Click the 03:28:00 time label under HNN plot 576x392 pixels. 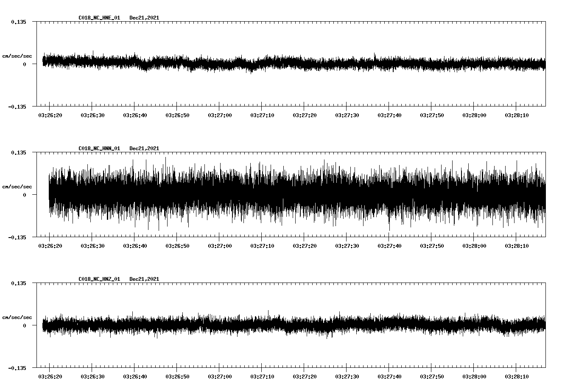click(x=474, y=246)
